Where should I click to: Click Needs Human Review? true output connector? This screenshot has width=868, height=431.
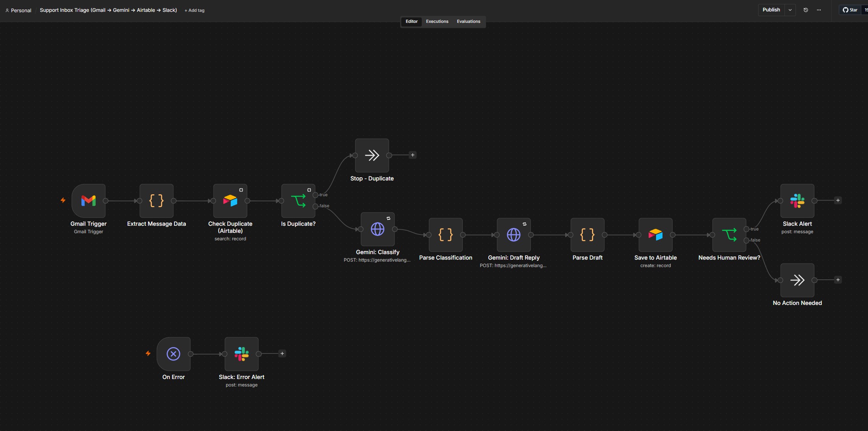tap(746, 229)
